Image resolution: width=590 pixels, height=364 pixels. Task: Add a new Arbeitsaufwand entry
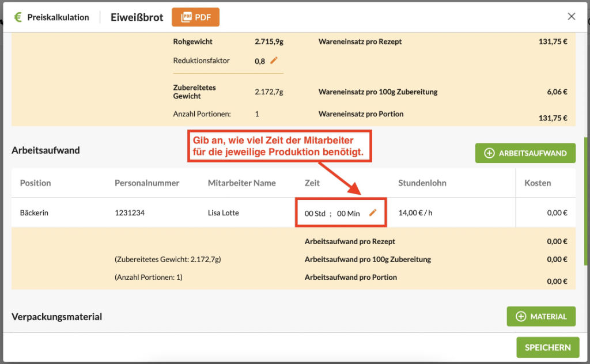(525, 153)
